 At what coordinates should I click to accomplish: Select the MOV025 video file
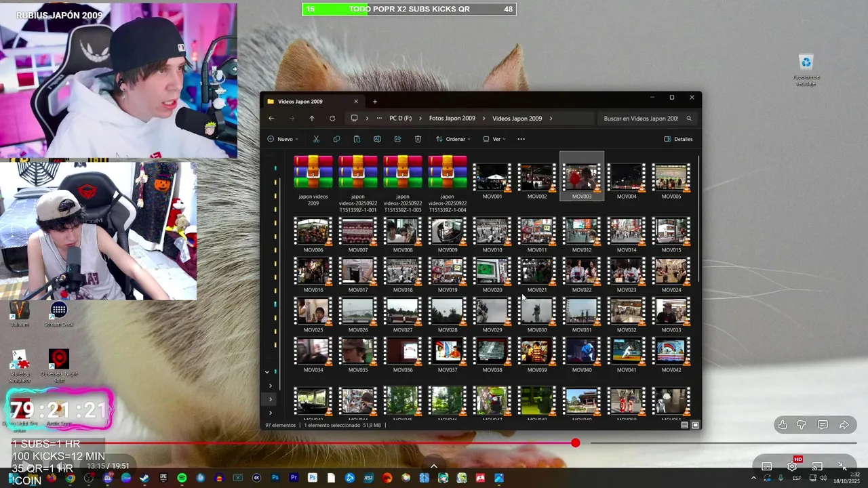[x=313, y=315]
